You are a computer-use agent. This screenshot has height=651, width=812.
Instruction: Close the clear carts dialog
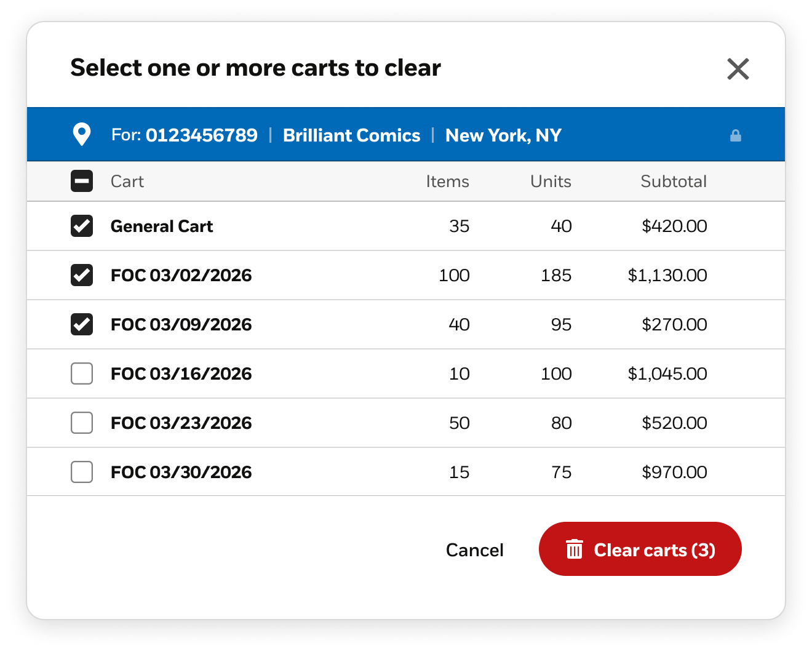738,69
